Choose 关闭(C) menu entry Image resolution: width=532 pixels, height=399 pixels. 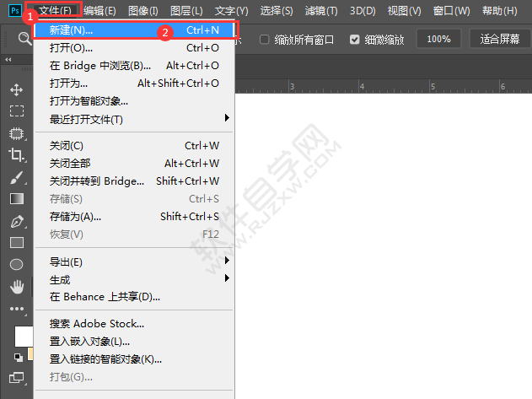pos(134,146)
